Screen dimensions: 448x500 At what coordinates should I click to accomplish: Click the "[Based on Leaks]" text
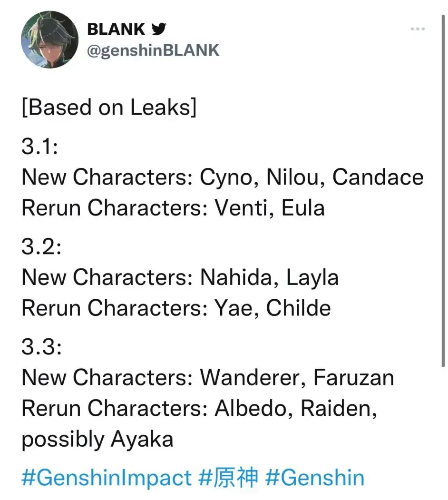click(x=109, y=108)
